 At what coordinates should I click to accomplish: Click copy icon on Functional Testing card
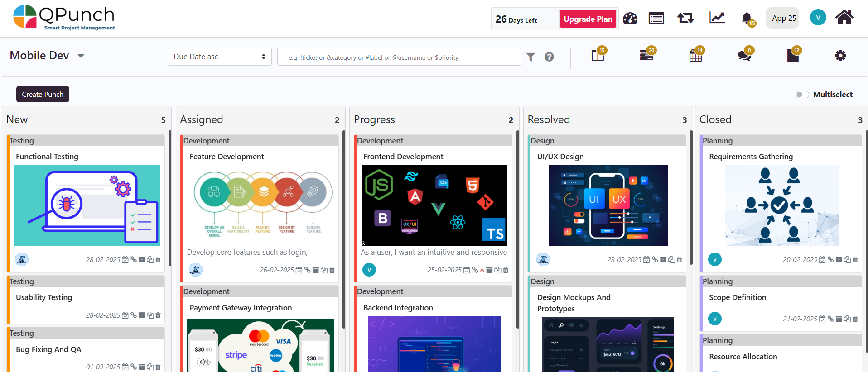click(x=150, y=260)
